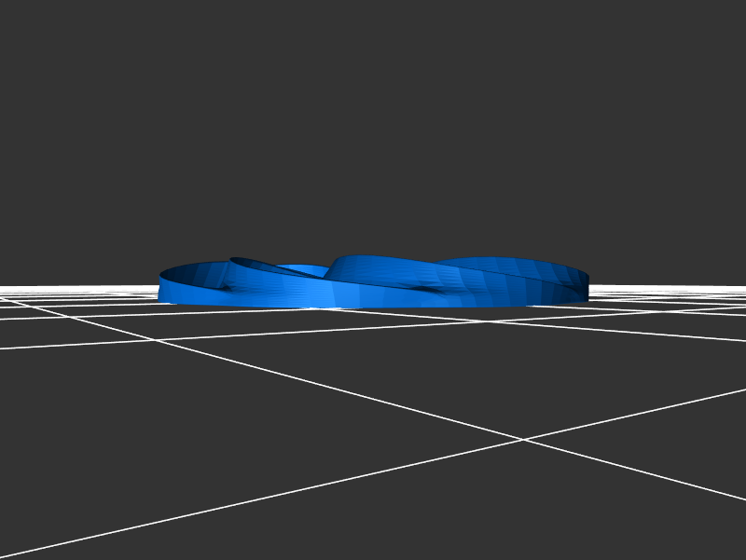Viewport: 746px width, 560px height.
Task: Click the diagonal grid line near the bottom-left corner
Action: click(x=56, y=541)
